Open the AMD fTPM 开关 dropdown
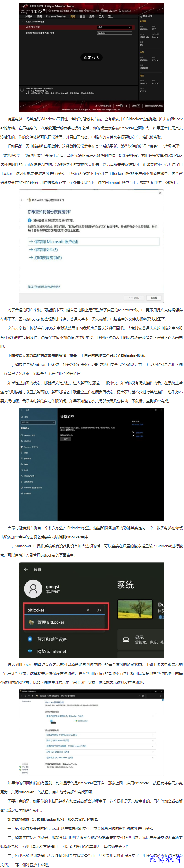Screen dimensions: 184x868 tap(115, 27)
